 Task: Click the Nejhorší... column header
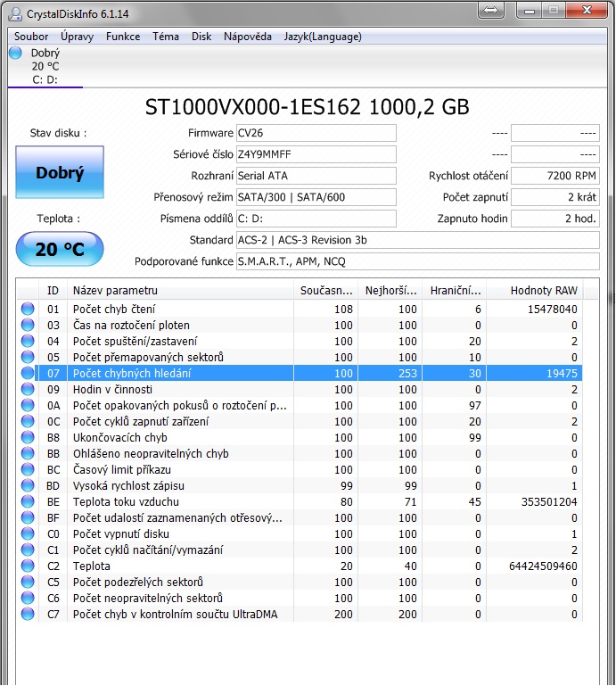[390, 291]
